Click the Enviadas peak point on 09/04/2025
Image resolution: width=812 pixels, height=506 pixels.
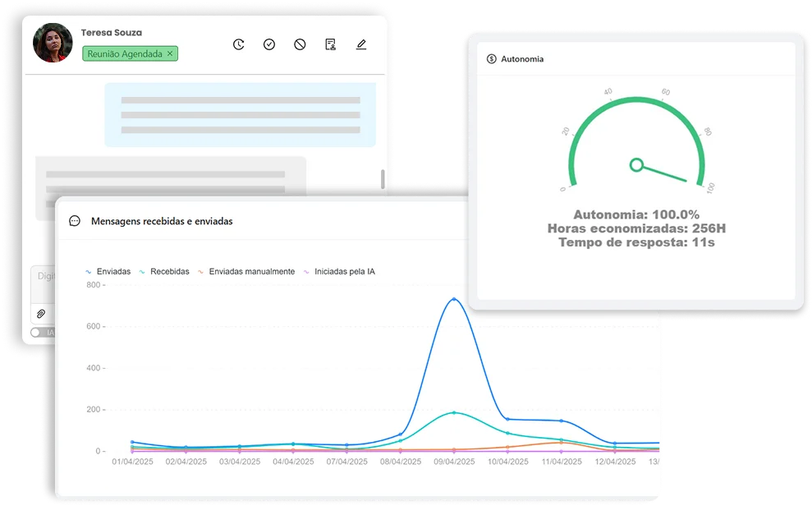point(453,299)
